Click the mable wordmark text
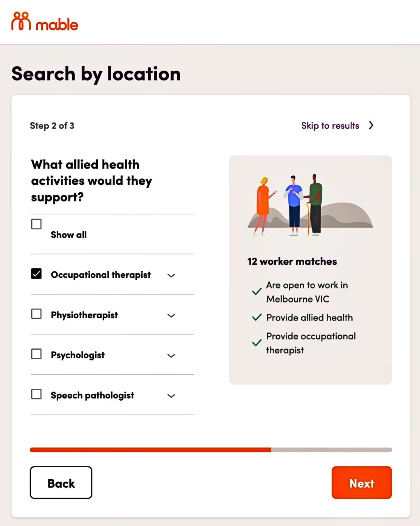The height and width of the screenshot is (526, 420). (57, 25)
